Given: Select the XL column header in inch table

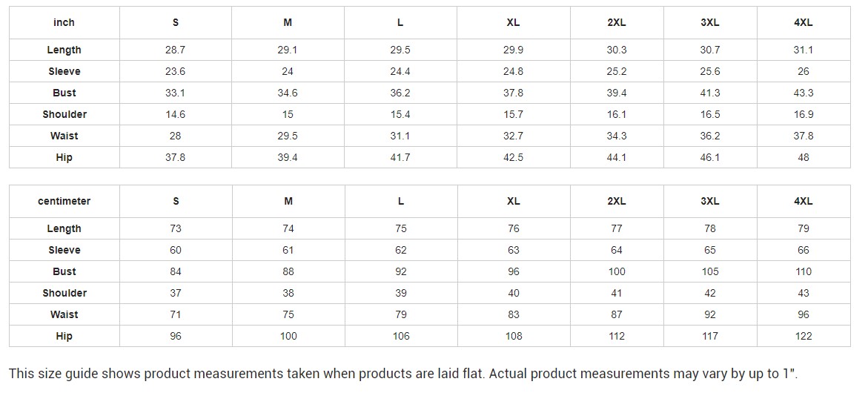Looking at the screenshot, I should (x=513, y=22).
